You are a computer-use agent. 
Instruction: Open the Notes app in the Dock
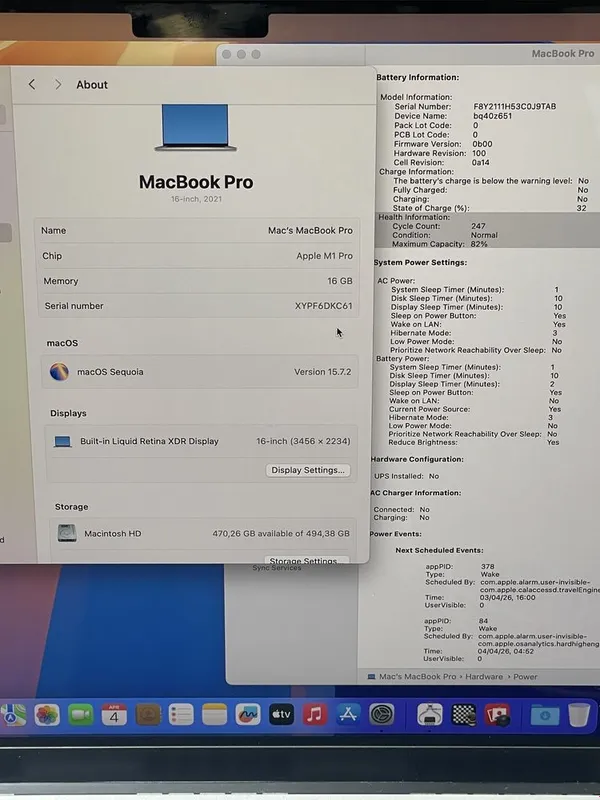pyautogui.click(x=214, y=715)
